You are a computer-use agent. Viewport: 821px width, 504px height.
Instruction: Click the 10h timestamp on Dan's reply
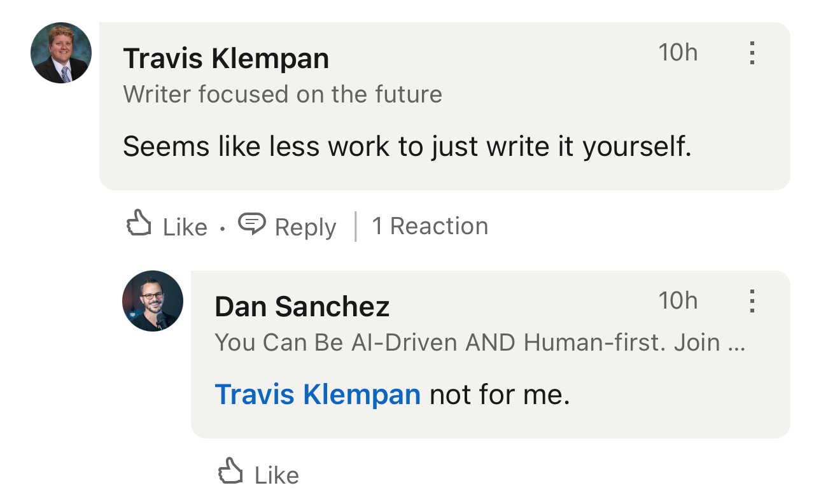click(678, 300)
